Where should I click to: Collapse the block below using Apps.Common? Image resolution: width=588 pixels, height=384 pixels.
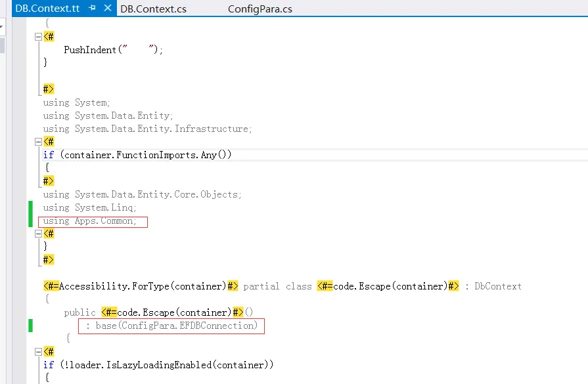[x=38, y=234]
